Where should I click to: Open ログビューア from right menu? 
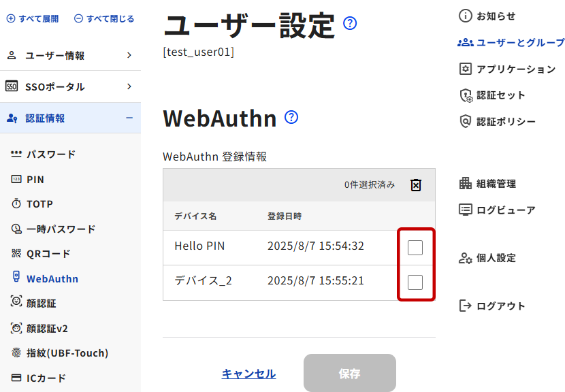[x=497, y=210]
